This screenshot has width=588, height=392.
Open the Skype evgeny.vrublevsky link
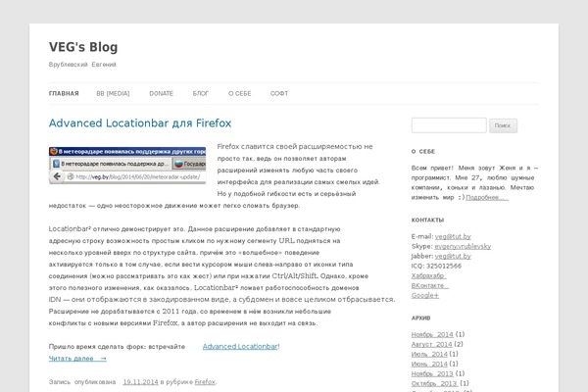click(x=463, y=246)
